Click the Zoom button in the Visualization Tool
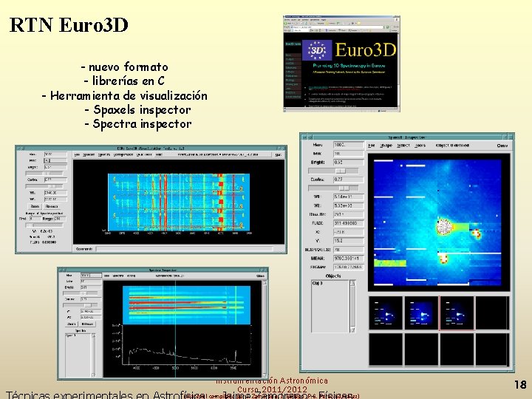 tap(35, 206)
